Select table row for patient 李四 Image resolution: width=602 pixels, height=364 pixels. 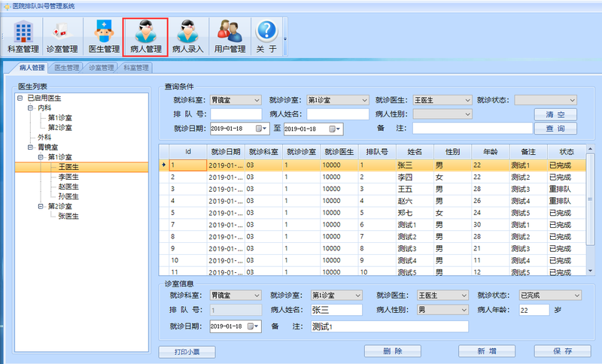pos(372,177)
